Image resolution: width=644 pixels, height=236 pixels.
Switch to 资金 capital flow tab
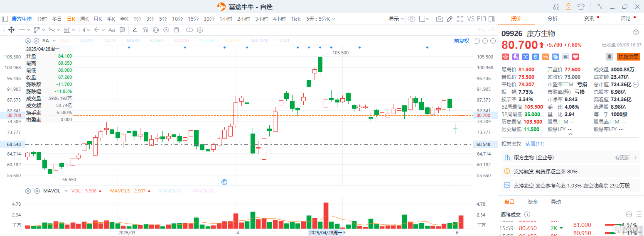coord(533,202)
